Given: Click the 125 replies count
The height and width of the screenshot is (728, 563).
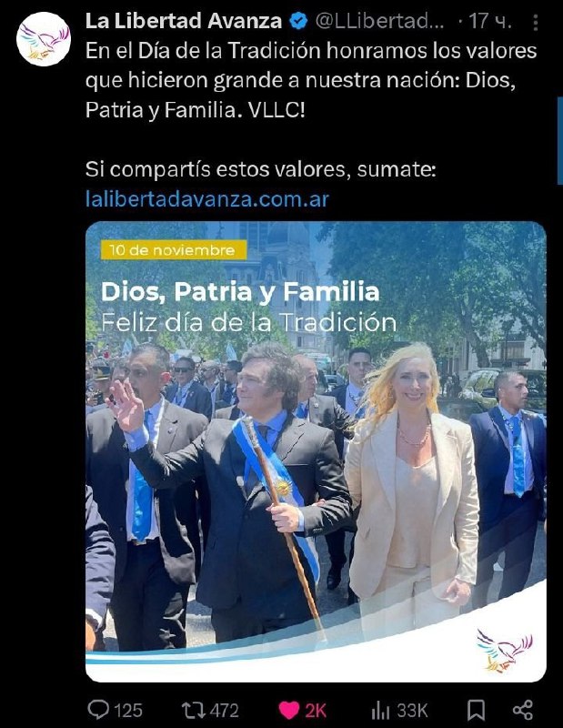Looking at the screenshot, I should 128,711.
